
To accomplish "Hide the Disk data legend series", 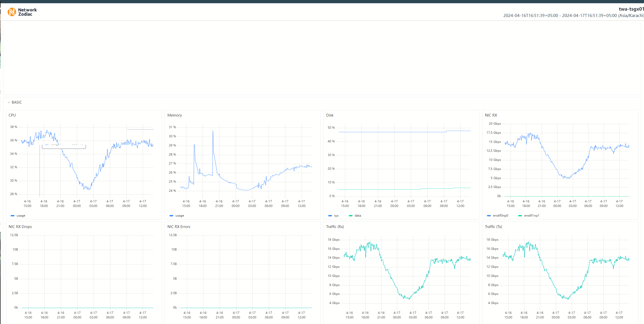I will coord(358,216).
